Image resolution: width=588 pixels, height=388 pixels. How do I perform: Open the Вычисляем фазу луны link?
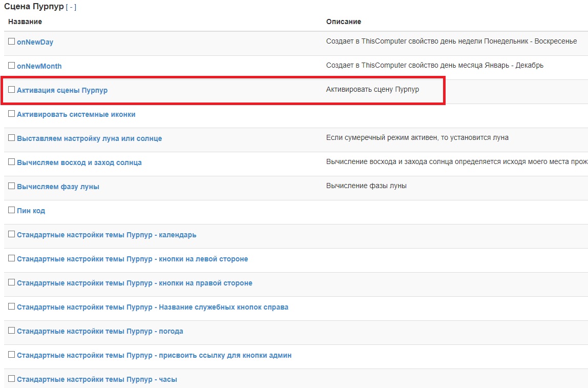pyautogui.click(x=58, y=187)
